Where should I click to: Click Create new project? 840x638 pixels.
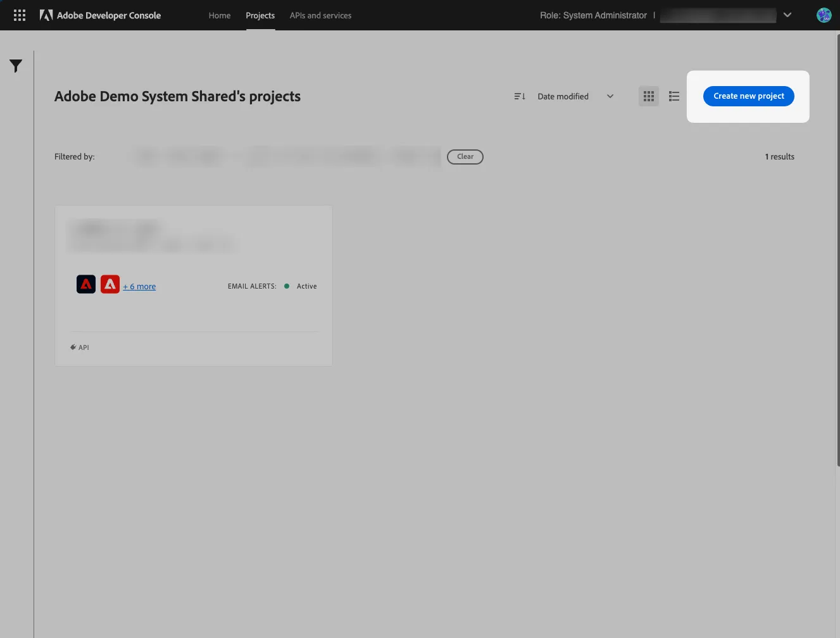(x=749, y=96)
